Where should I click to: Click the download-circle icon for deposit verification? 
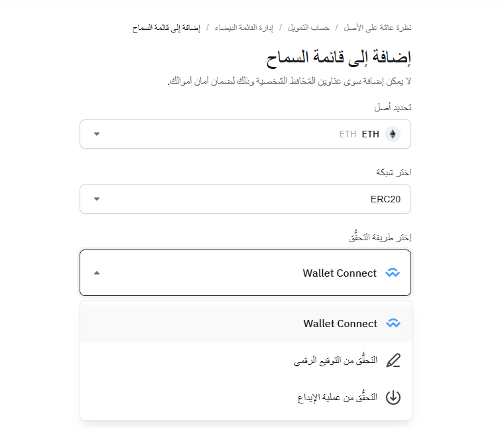pyautogui.click(x=393, y=397)
